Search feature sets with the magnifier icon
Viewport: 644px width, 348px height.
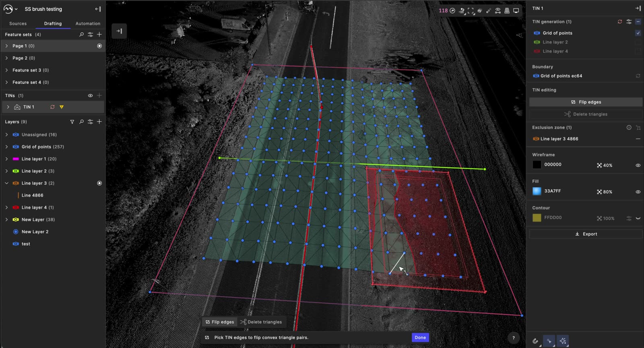click(x=82, y=35)
